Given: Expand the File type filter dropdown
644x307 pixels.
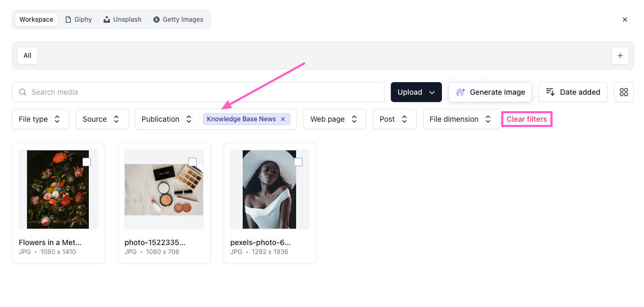Looking at the screenshot, I should click(40, 119).
